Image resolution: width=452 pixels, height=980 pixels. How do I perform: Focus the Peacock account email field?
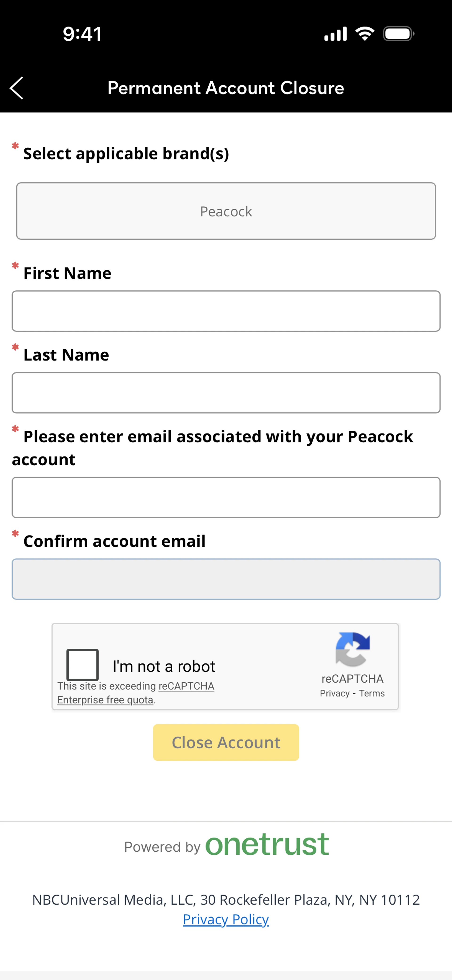[226, 497]
